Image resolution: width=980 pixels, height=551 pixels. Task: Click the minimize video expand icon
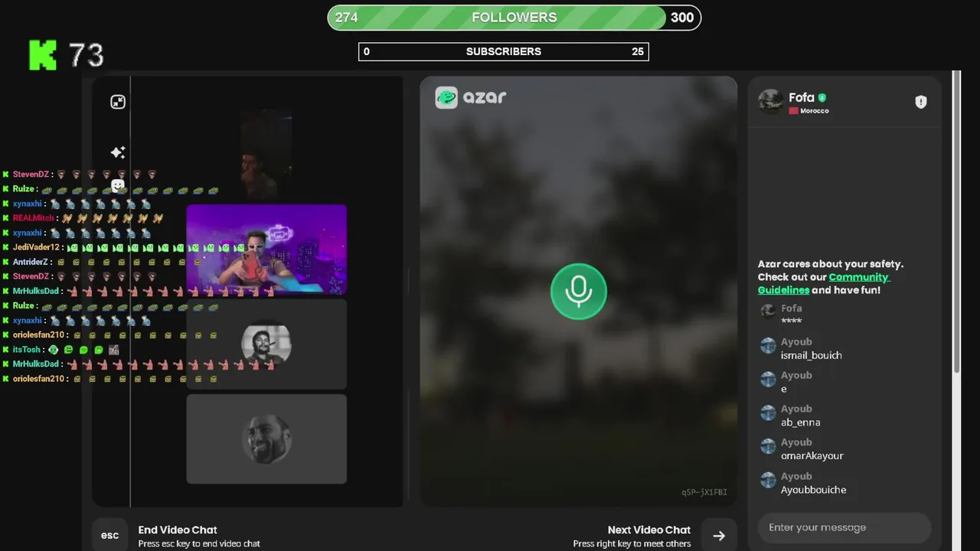pos(118,102)
